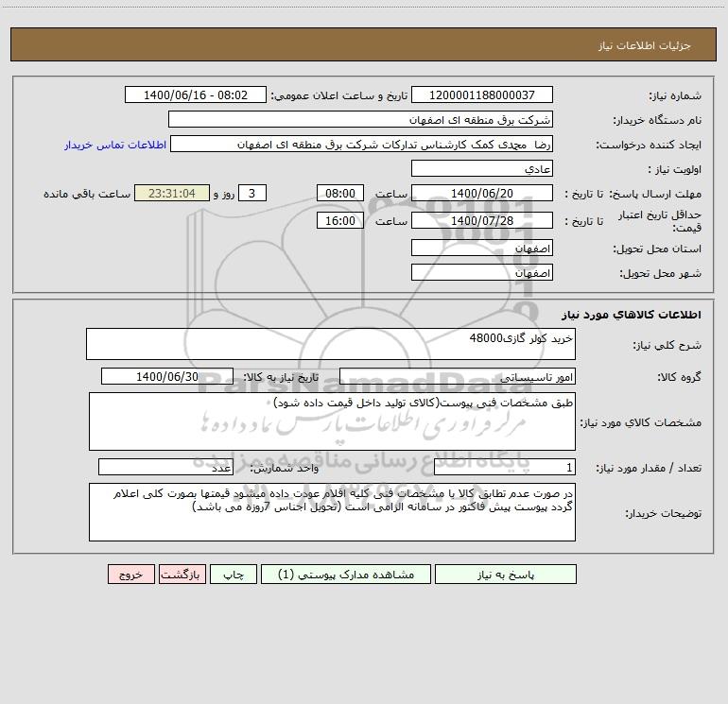
Task: Click the label واحد شمارش
Action: click(x=285, y=468)
